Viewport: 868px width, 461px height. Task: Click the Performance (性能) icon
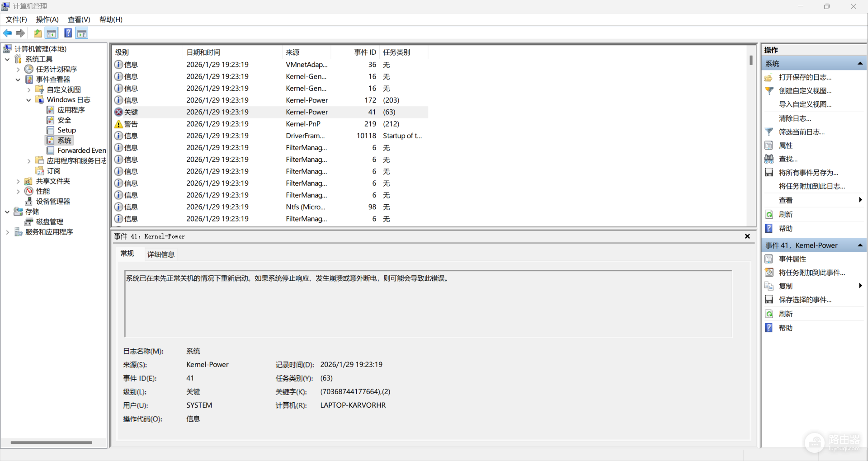[x=29, y=191]
